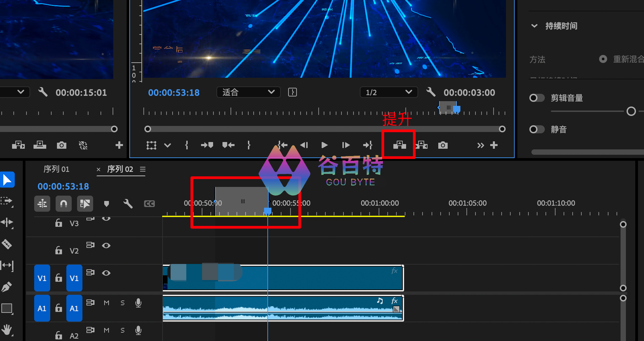Open the 序列 02 panel menu
The height and width of the screenshot is (341, 644).
coord(143,169)
